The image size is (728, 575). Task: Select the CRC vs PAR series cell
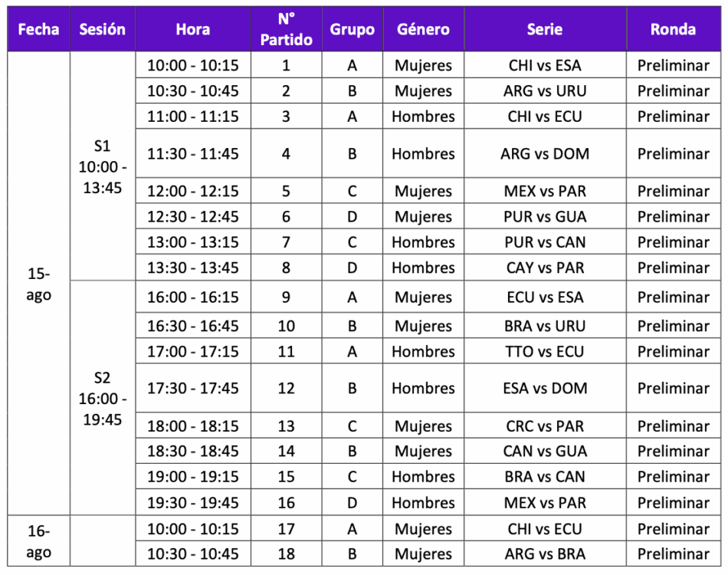544,426
